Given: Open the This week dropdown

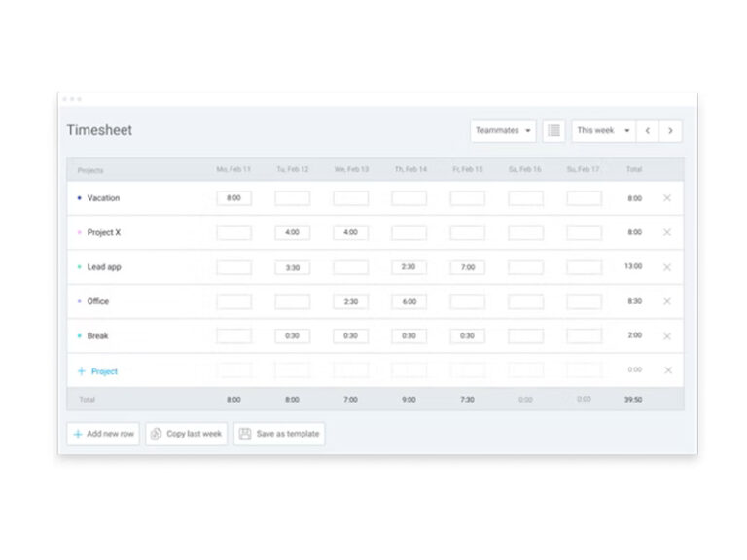Looking at the screenshot, I should click(604, 130).
